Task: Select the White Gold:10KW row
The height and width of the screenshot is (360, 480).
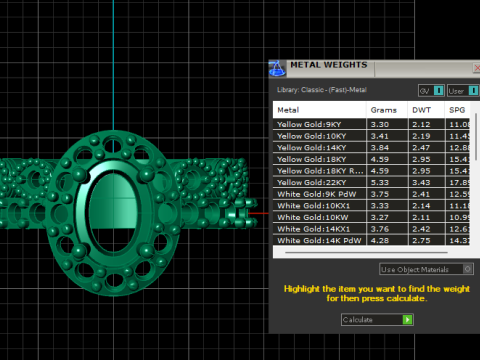Action: (371, 217)
